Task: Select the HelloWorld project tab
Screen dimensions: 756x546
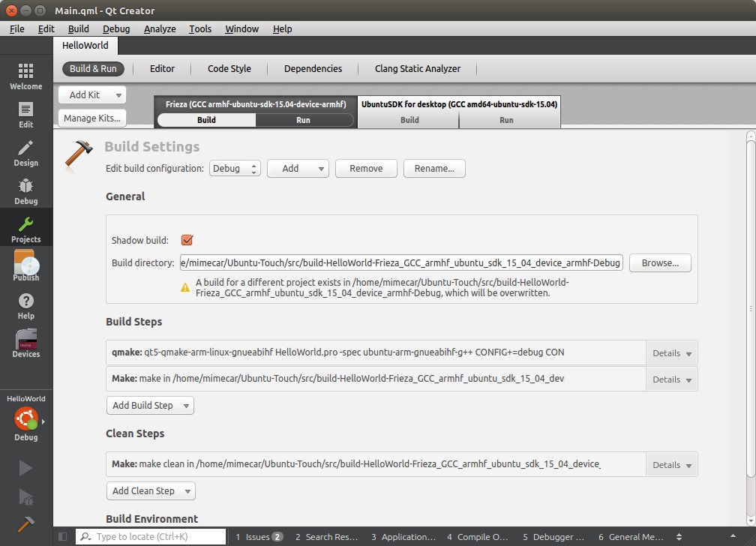Action: tap(85, 45)
